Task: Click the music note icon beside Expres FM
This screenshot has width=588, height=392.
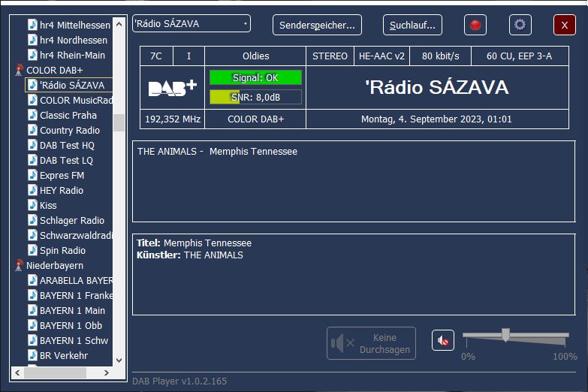Action: point(32,175)
